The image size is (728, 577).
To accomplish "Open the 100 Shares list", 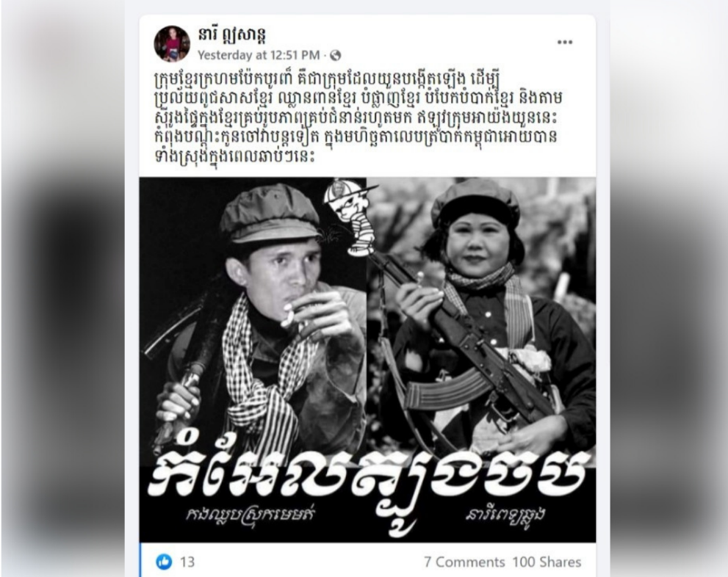I will [x=547, y=562].
